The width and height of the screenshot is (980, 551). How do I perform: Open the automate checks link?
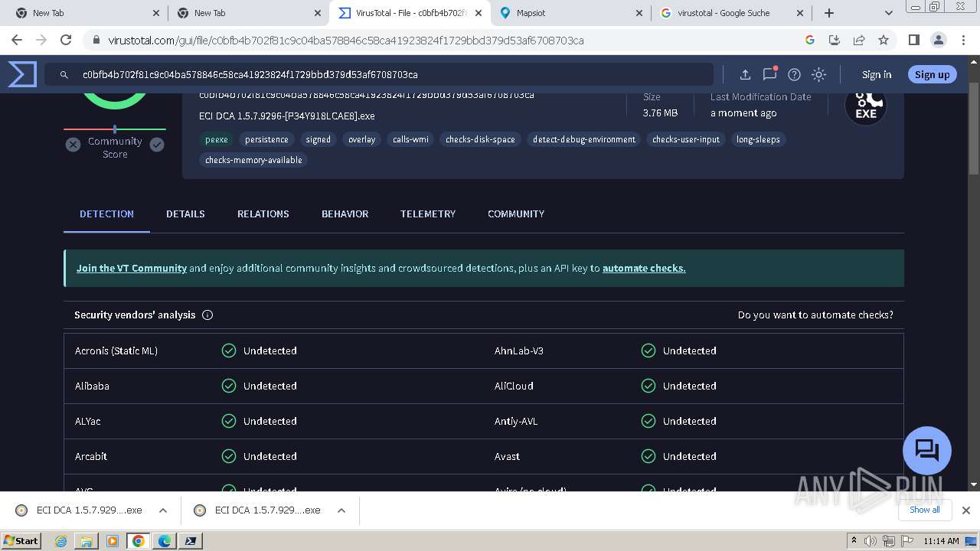(644, 268)
